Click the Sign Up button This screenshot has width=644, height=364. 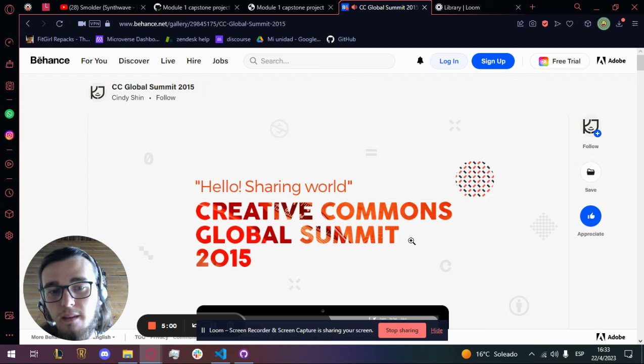(x=493, y=61)
